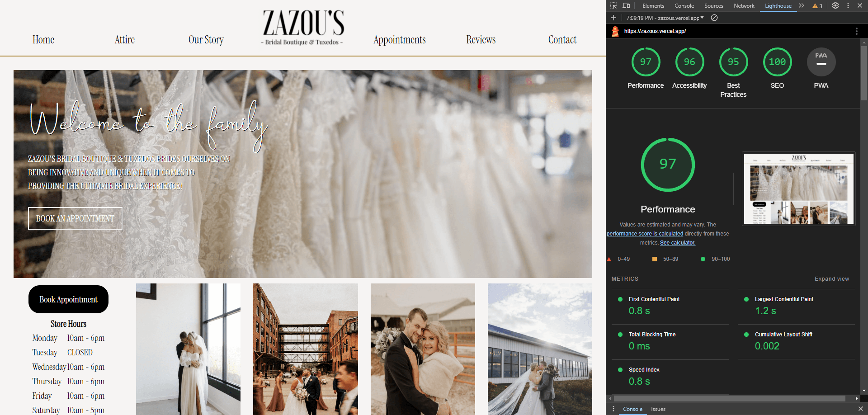The image size is (868, 415).
Task: Go to Home page link
Action: pyautogui.click(x=43, y=40)
